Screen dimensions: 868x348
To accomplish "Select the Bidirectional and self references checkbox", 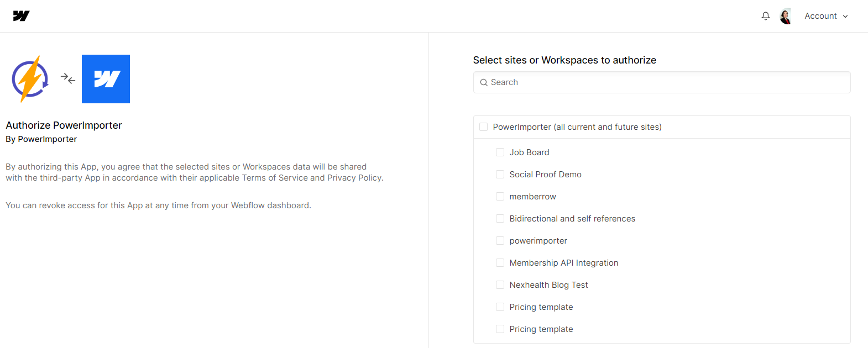I will [x=500, y=218].
